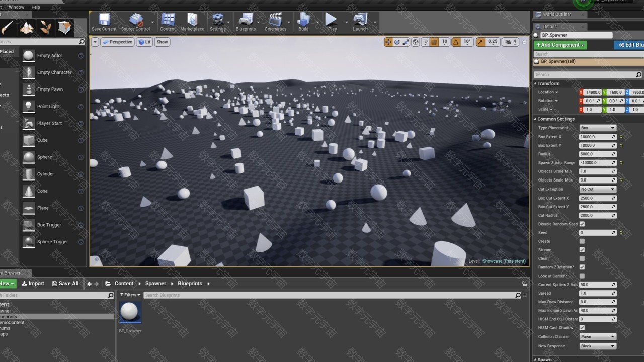Image resolution: width=644 pixels, height=362 pixels.
Task: Toggle scale snapping icon
Action: (x=480, y=42)
